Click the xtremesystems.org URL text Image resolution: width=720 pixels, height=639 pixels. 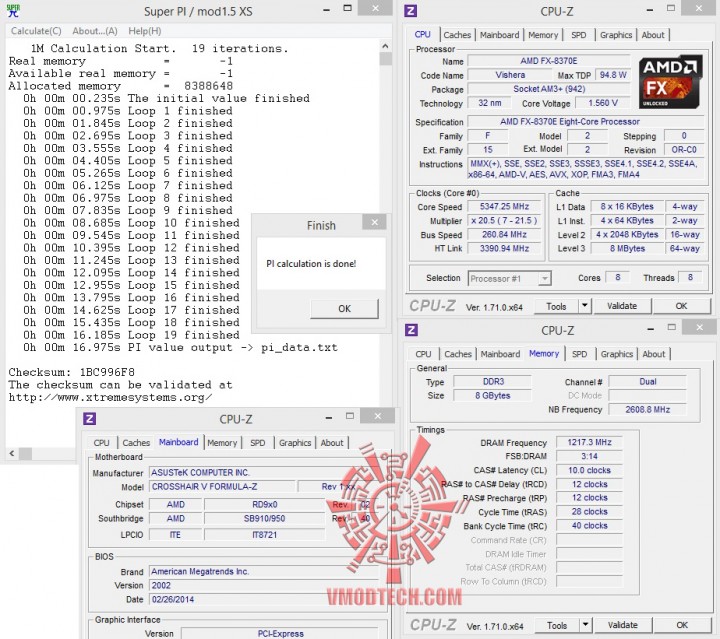pyautogui.click(x=110, y=398)
